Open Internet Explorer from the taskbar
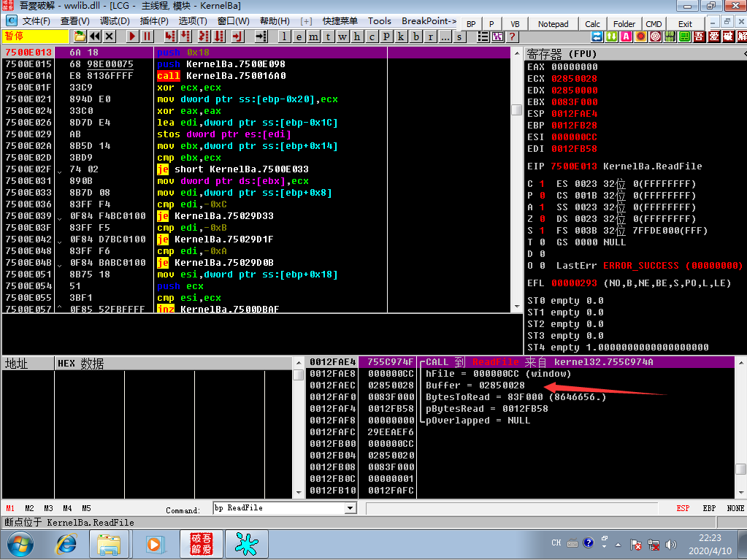 point(66,544)
